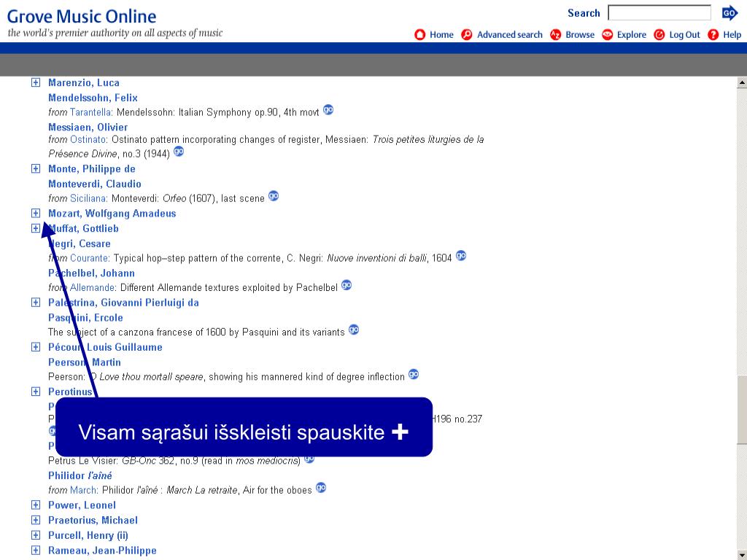This screenshot has width=747, height=560.
Task: Expand the Power, Leonel entry
Action: pos(36,505)
